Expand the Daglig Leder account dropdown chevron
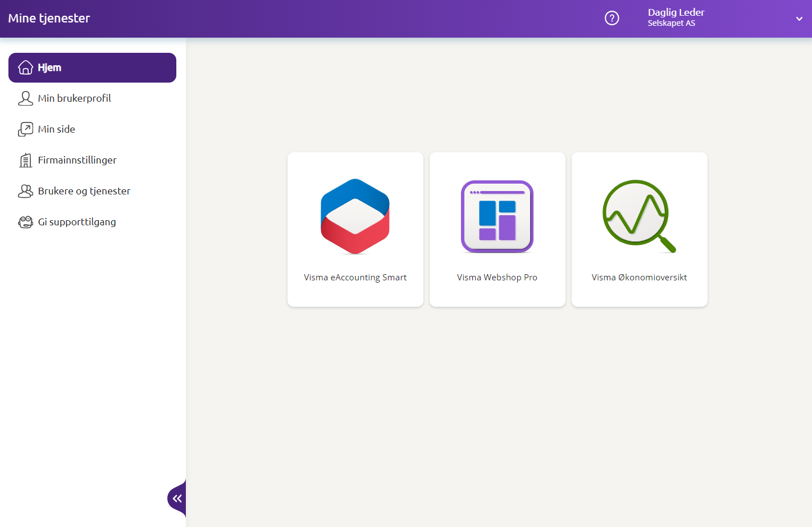812x527 pixels. point(799,19)
